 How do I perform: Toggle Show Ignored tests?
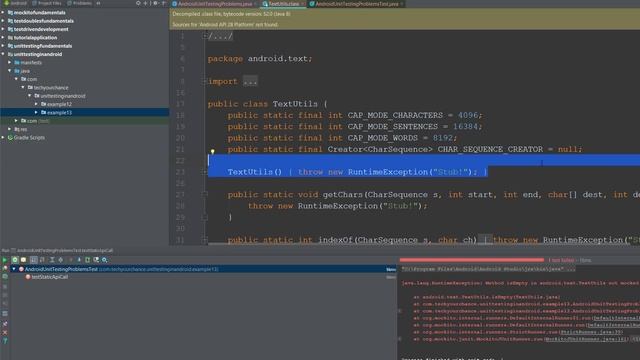pyautogui.click(x=23, y=260)
